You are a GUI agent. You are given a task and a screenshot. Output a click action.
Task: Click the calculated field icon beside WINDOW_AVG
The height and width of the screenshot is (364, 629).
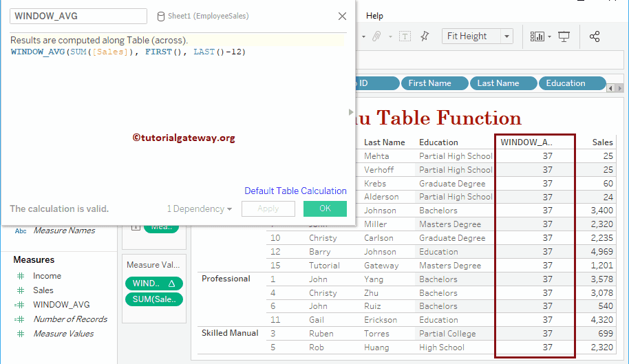[19, 305]
